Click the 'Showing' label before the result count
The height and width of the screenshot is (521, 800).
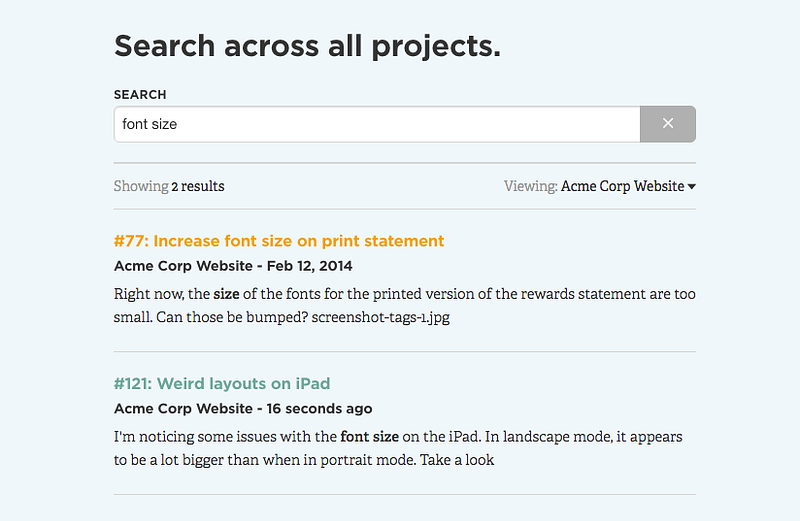(141, 186)
